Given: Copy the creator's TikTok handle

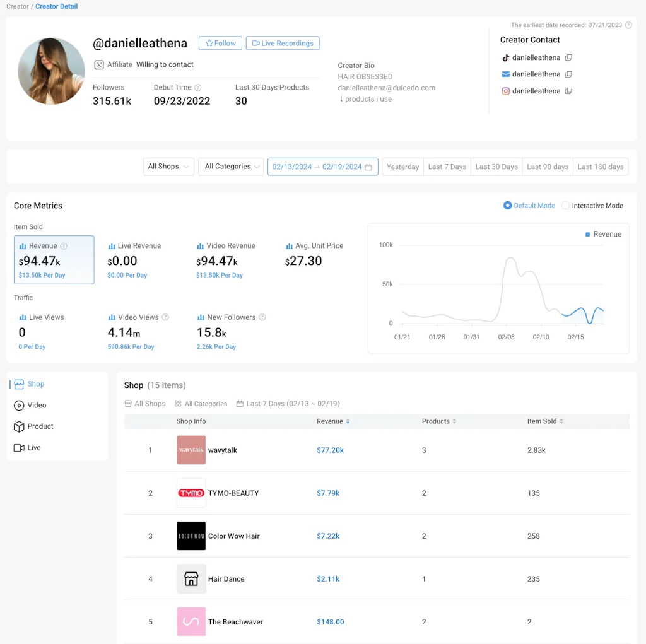Looking at the screenshot, I should (x=570, y=57).
